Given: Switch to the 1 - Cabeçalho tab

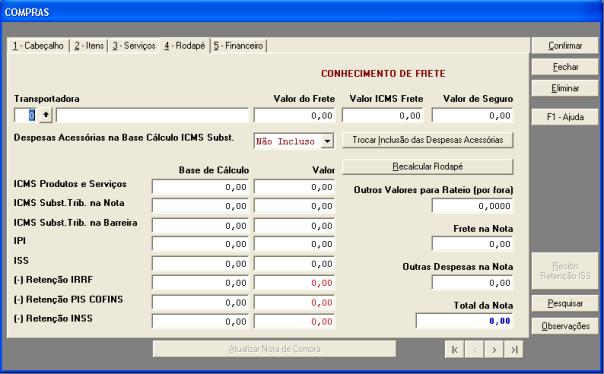Looking at the screenshot, I should 38,45.
